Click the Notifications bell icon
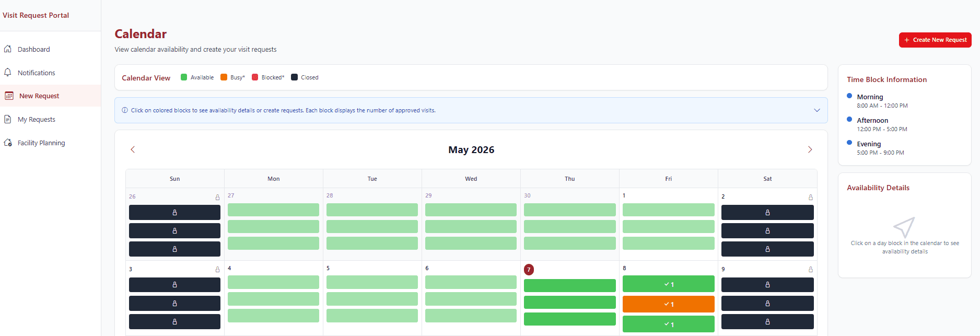This screenshot has width=980, height=336. pyautogui.click(x=8, y=72)
